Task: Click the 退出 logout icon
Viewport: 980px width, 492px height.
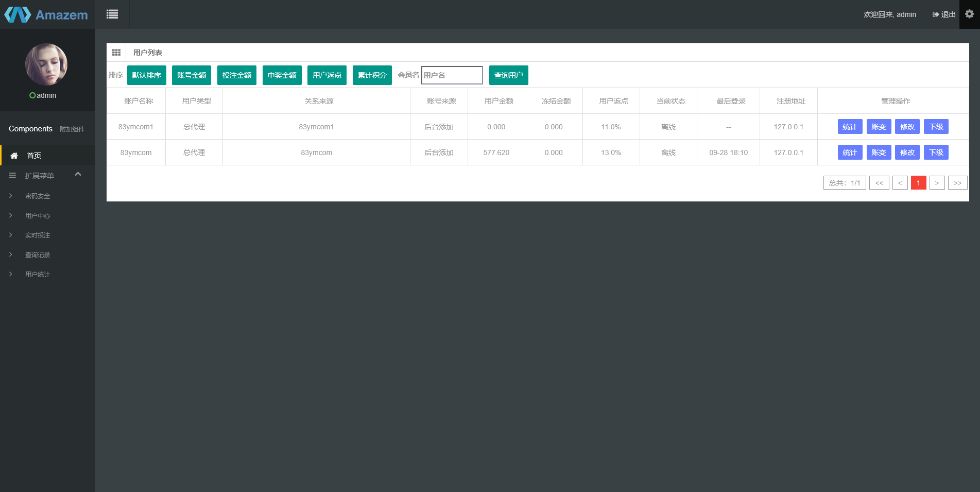Action: click(x=936, y=14)
